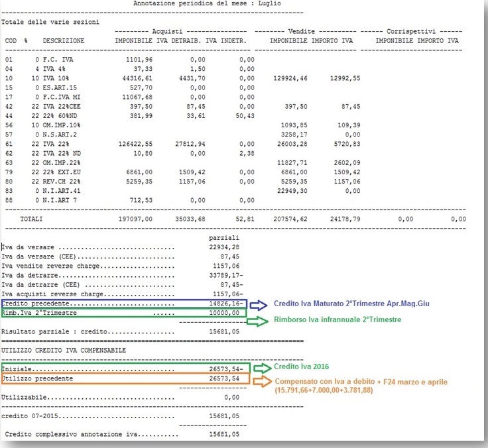The width and height of the screenshot is (488, 448).
Task: Click the value 712,53 in row 88
Action: click(141, 200)
